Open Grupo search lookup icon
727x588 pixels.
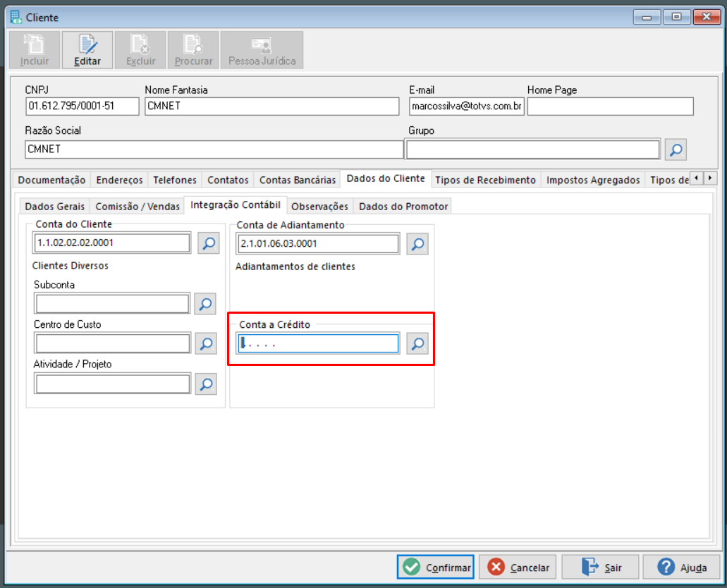click(676, 149)
